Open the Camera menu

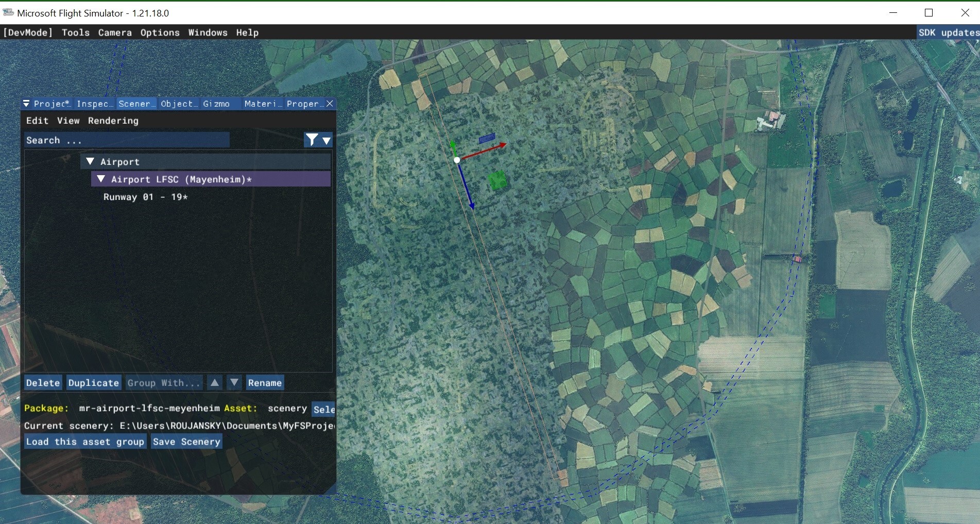coord(115,32)
